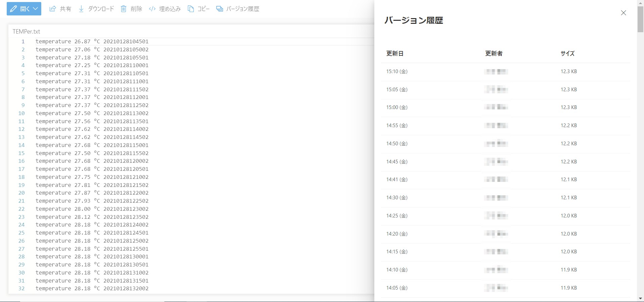The image size is (644, 302).
Task: Click the ダウンロード download arrow icon
Action: point(81,9)
